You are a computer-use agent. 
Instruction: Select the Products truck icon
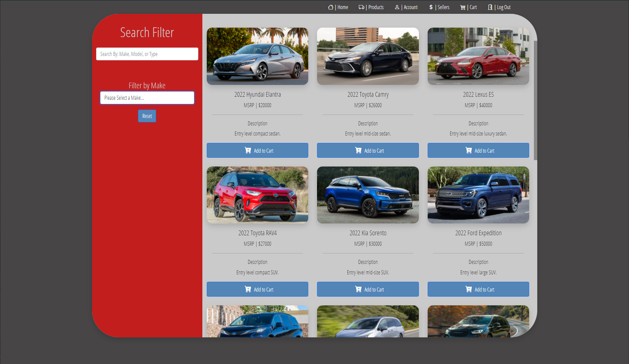tap(361, 7)
